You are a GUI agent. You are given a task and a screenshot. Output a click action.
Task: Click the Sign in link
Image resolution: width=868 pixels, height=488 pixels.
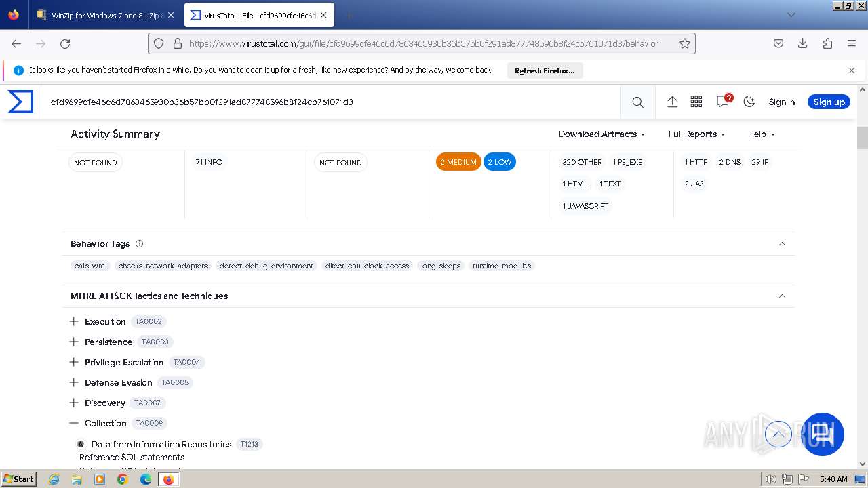coord(781,102)
